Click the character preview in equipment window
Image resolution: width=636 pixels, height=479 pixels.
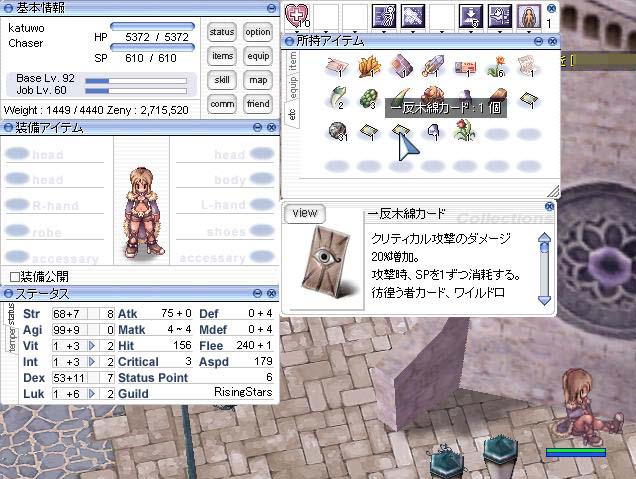coord(142,212)
